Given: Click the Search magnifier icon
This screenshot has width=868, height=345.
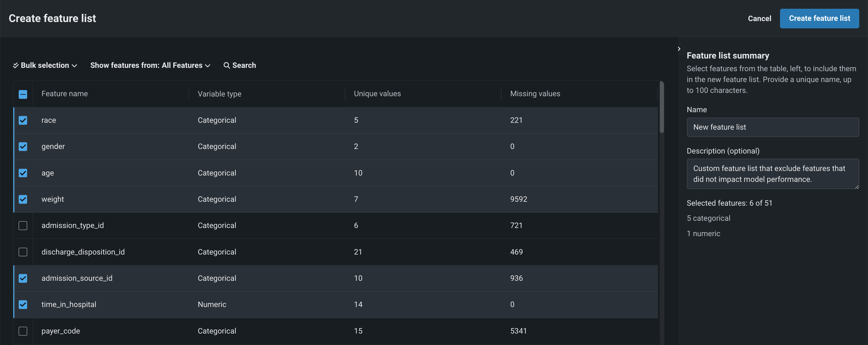Looking at the screenshot, I should 227,65.
